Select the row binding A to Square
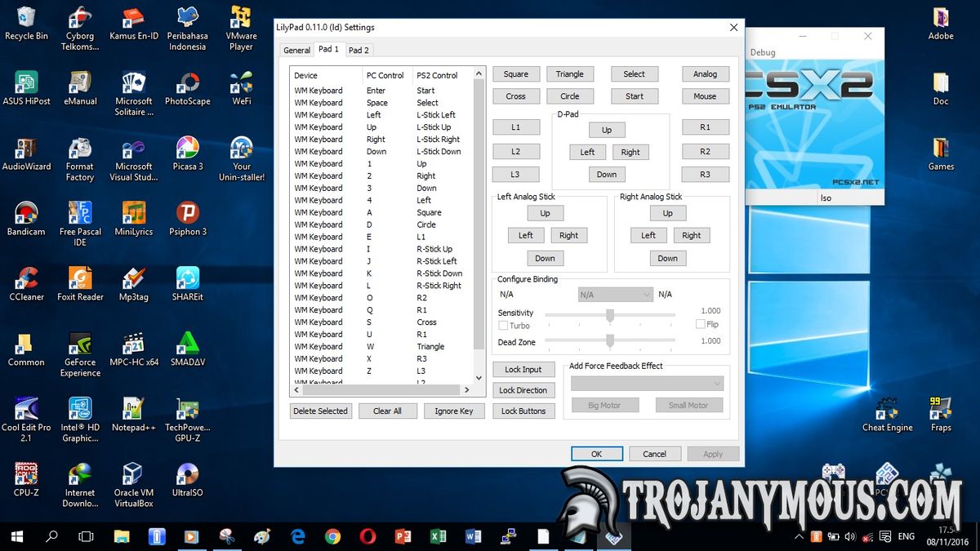Image resolution: width=980 pixels, height=551 pixels. tap(382, 212)
